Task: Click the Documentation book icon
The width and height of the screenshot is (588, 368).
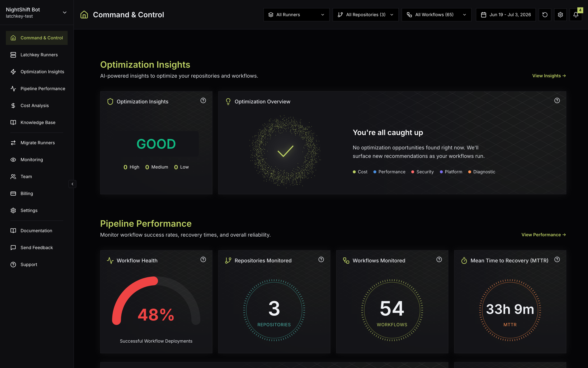Action: coord(13,231)
